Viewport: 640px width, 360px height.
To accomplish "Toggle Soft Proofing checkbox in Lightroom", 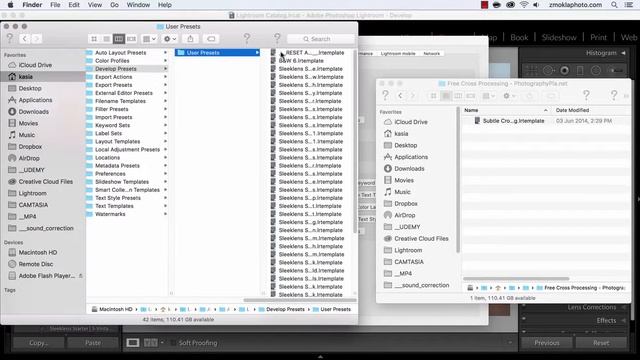I will pos(173,343).
